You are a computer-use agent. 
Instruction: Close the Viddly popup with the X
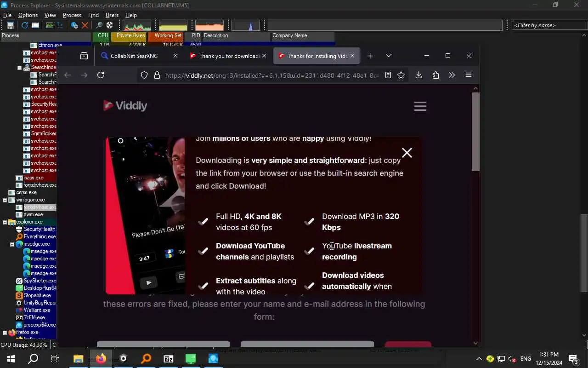tap(407, 153)
